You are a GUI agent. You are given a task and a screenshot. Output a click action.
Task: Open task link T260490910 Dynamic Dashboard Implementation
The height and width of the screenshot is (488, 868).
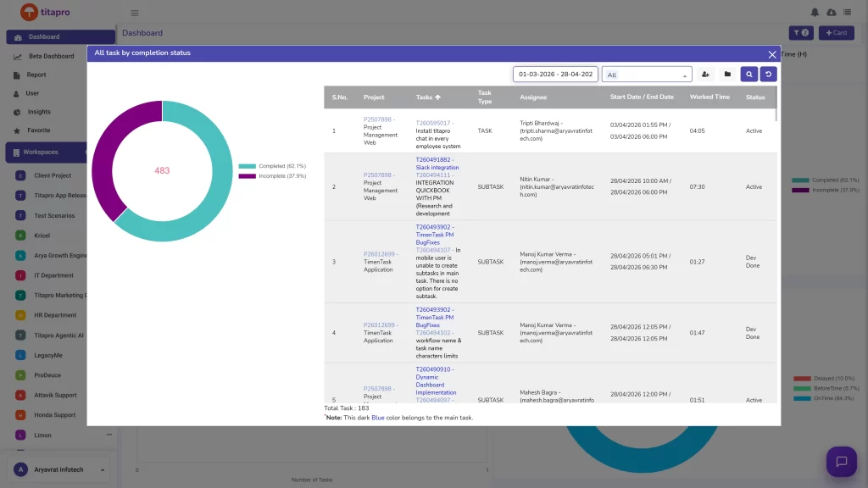[x=436, y=380]
